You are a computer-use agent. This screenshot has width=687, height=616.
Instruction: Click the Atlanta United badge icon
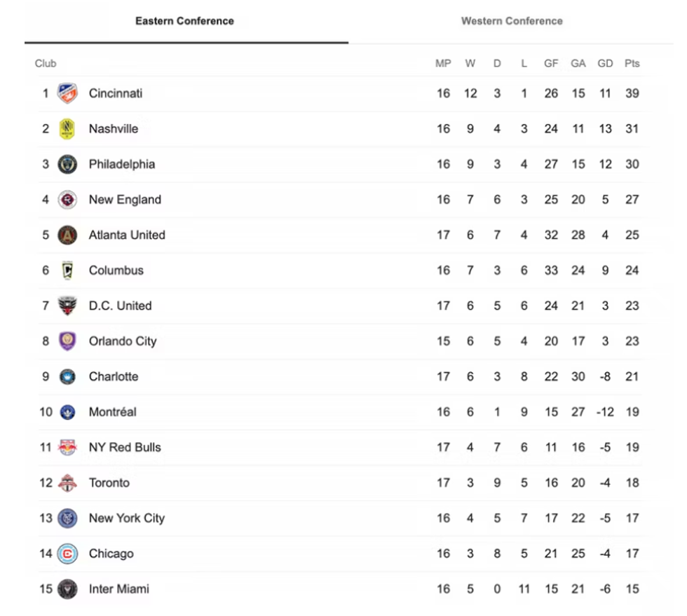67,235
